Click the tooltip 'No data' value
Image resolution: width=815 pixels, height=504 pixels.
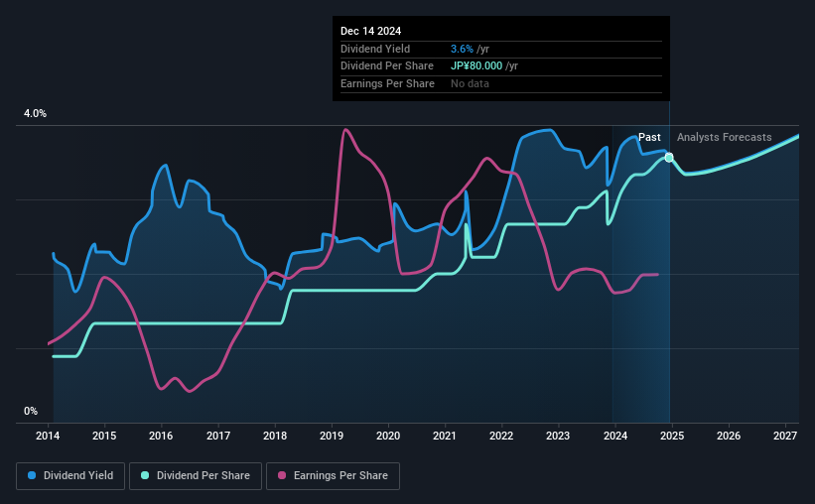[470, 83]
